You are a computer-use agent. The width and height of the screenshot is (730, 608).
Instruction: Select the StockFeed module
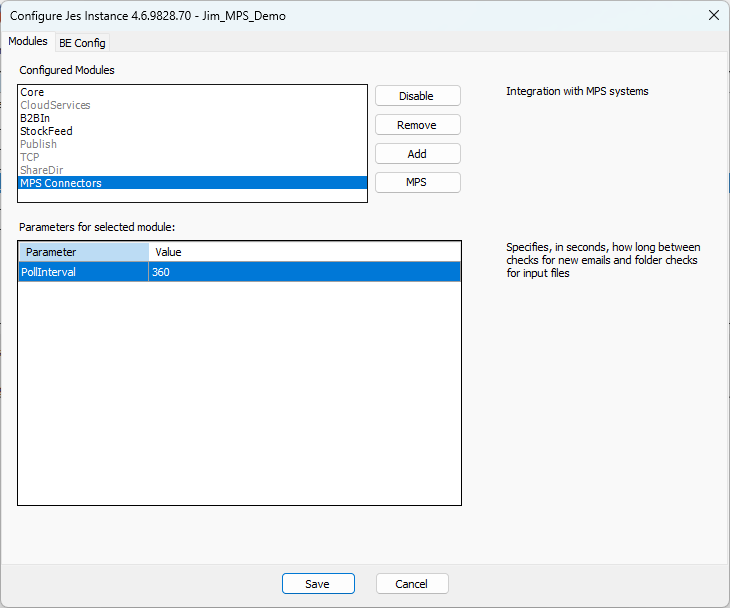(x=192, y=131)
